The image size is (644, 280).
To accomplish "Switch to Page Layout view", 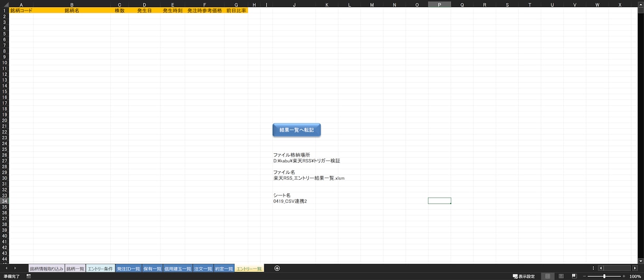I will click(561, 276).
